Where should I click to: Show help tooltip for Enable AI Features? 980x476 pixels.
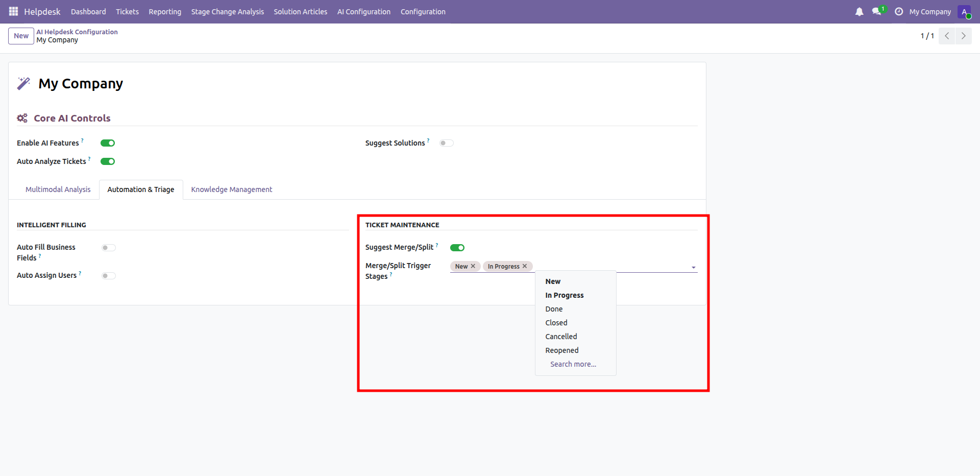(x=82, y=140)
